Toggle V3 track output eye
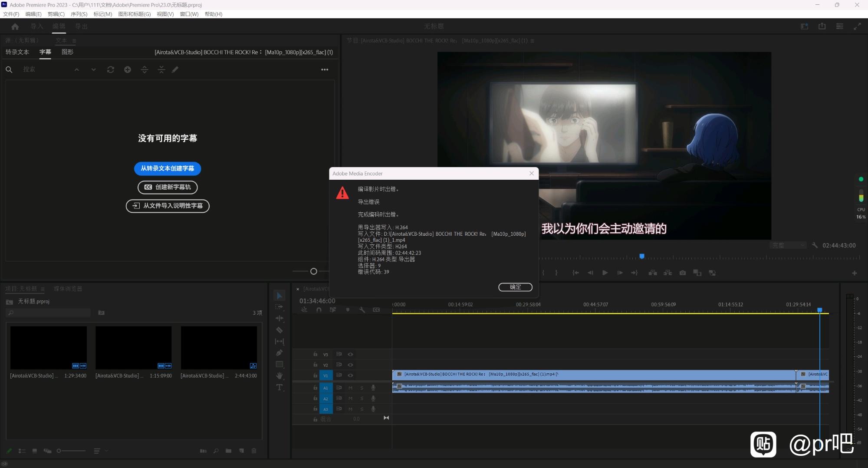This screenshot has height=468, width=868. click(x=350, y=354)
